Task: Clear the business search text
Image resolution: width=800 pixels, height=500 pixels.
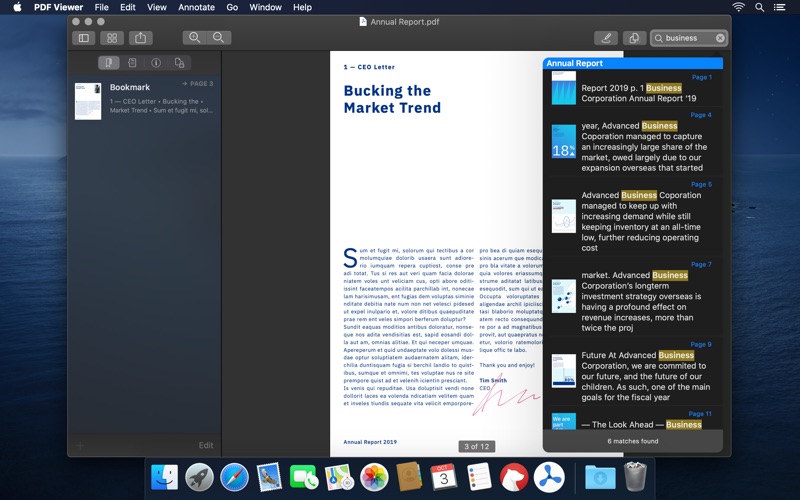Action: point(720,38)
